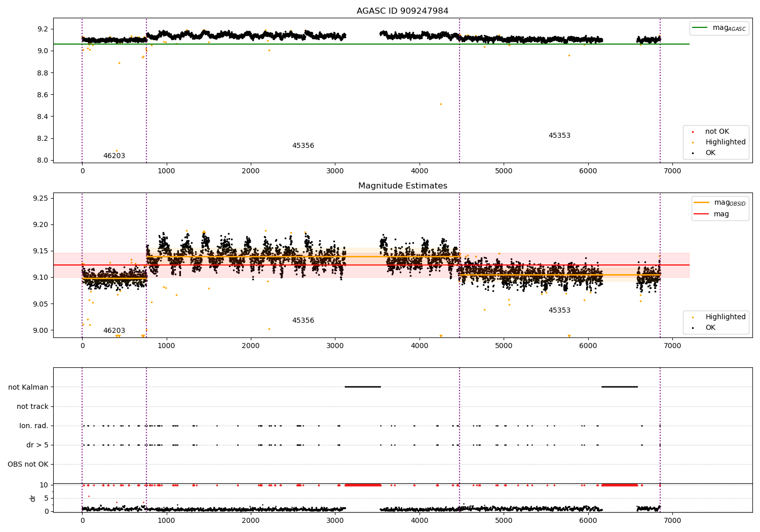
Task: Click the 2000 x-tick under Magnitude Estimates plot
Action: [x=251, y=346]
